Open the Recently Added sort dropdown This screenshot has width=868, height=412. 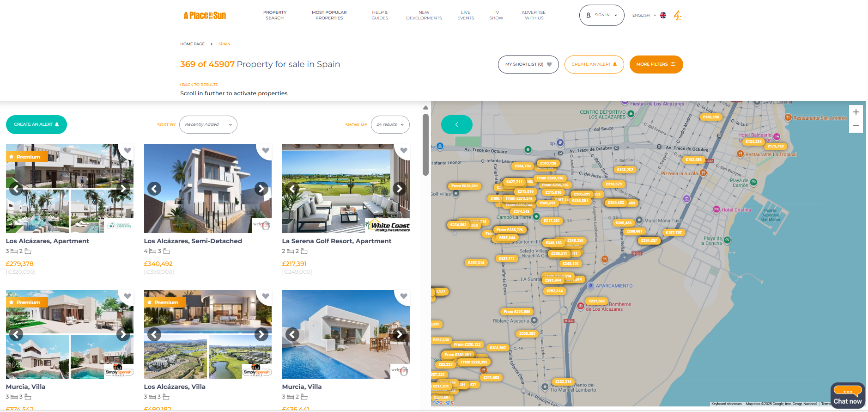click(208, 124)
